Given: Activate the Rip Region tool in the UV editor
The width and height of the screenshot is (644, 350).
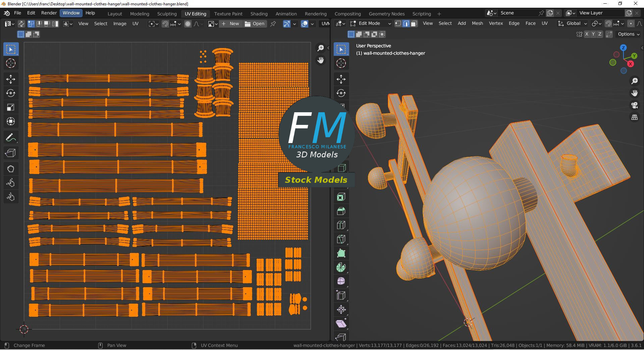Looking at the screenshot, I should point(11,153).
